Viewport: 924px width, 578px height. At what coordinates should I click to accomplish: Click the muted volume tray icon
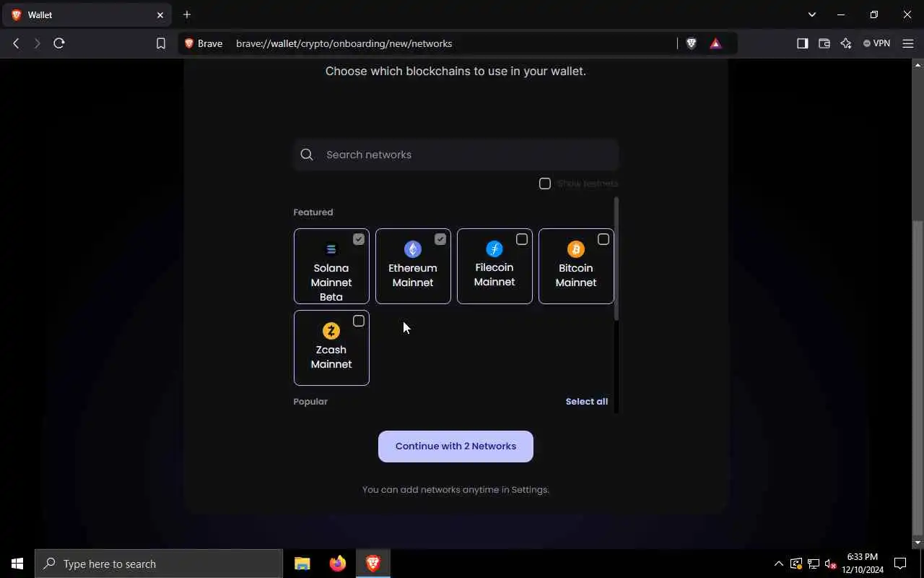pos(831,564)
